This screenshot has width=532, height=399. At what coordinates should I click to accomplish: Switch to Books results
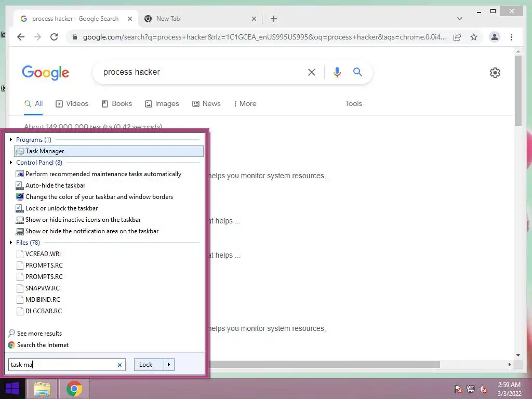117,104
